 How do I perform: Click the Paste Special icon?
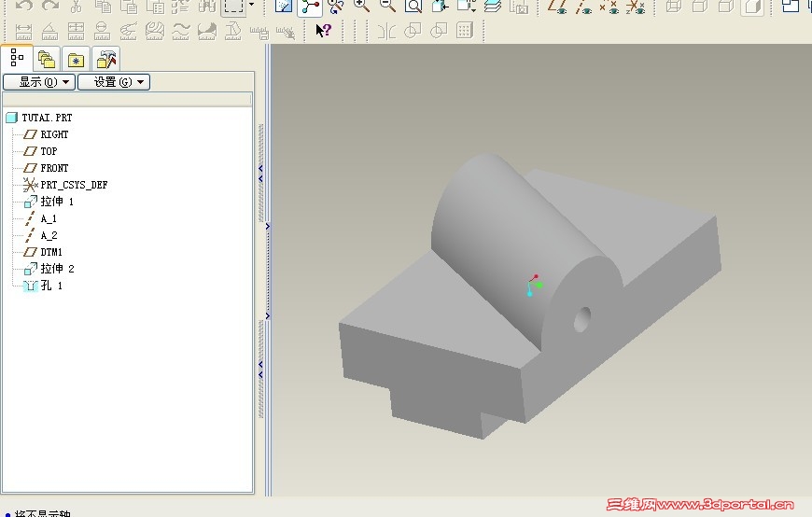pos(155,7)
